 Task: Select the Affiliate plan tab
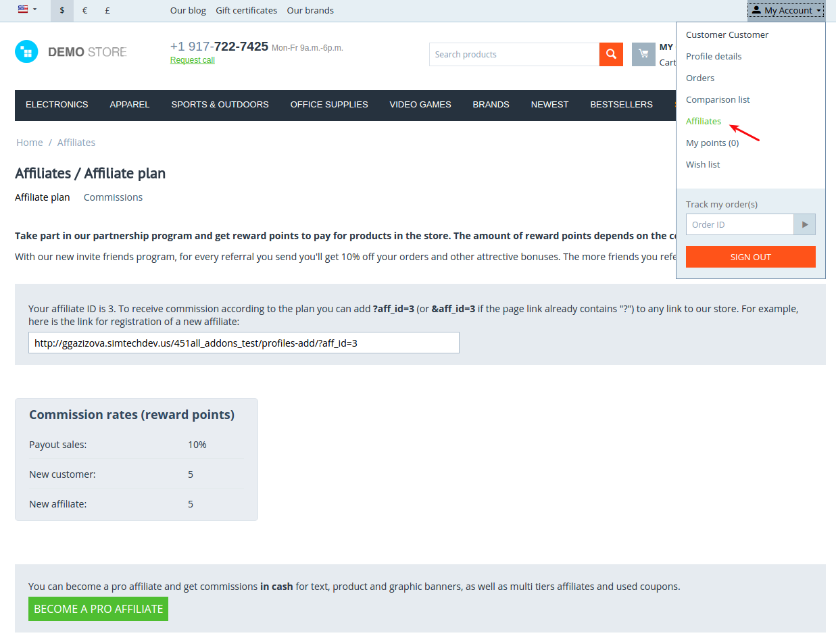[43, 197]
